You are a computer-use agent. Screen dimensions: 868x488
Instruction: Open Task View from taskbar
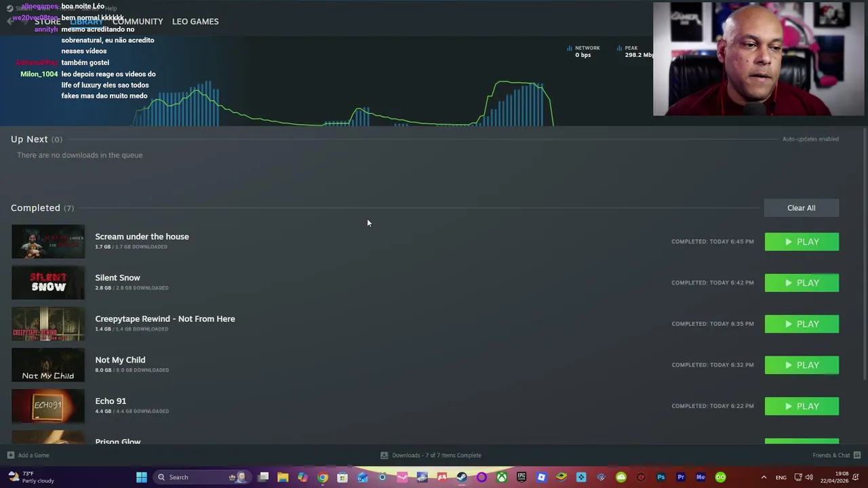click(263, 477)
